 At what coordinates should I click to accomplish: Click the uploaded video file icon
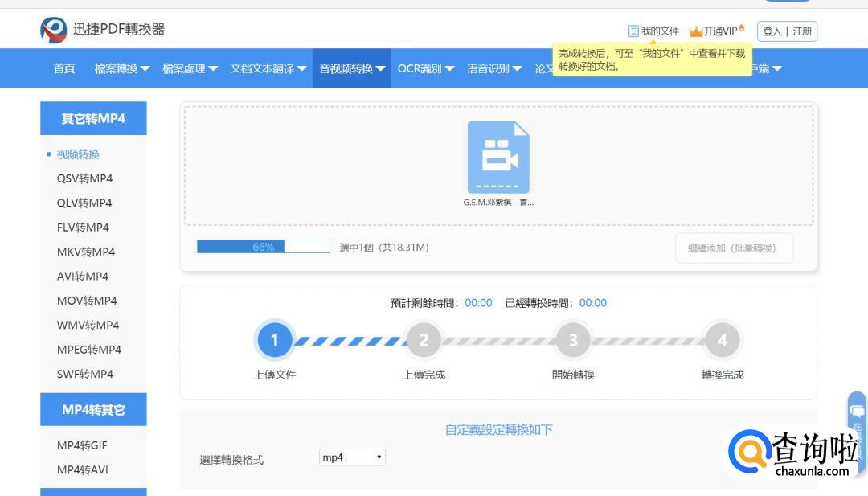[x=498, y=157]
